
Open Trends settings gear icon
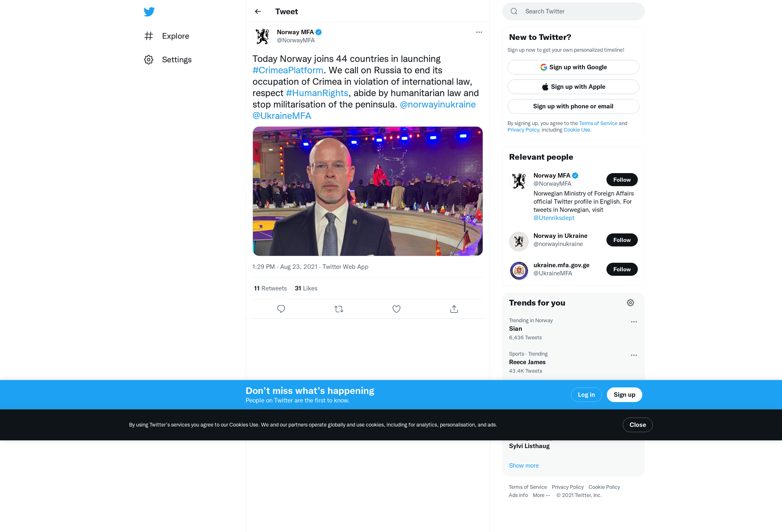(630, 303)
